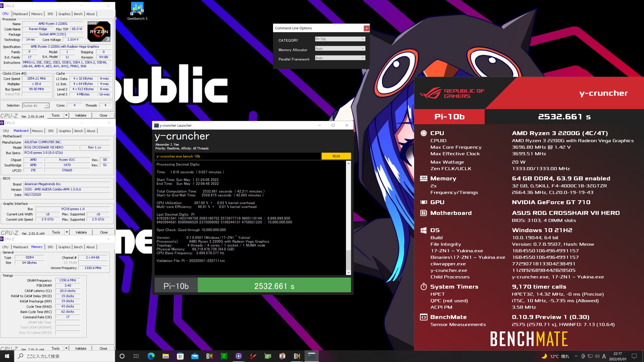
Task: Click the CAS# Latency value 20.0 clocks
Action: tap(68, 291)
